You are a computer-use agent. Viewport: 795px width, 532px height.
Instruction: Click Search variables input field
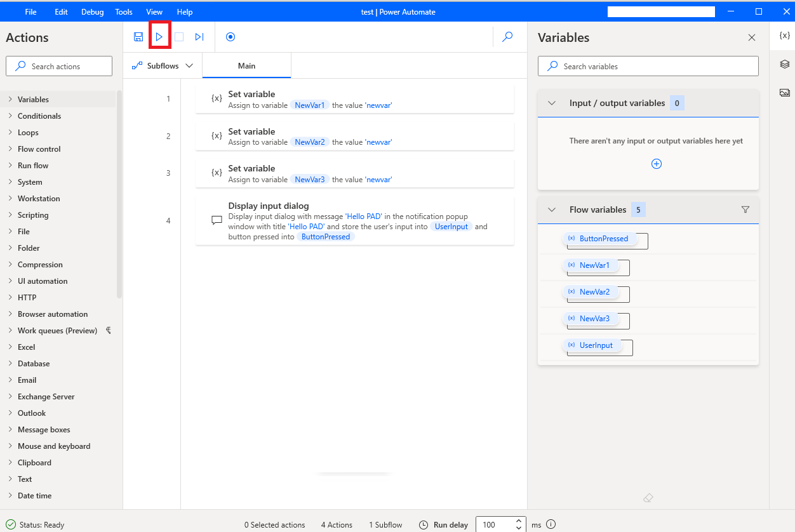648,66
